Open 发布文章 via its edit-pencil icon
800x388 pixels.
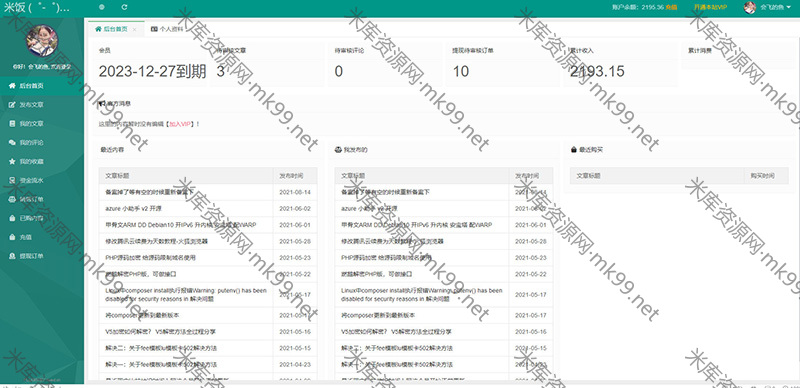(x=12, y=105)
